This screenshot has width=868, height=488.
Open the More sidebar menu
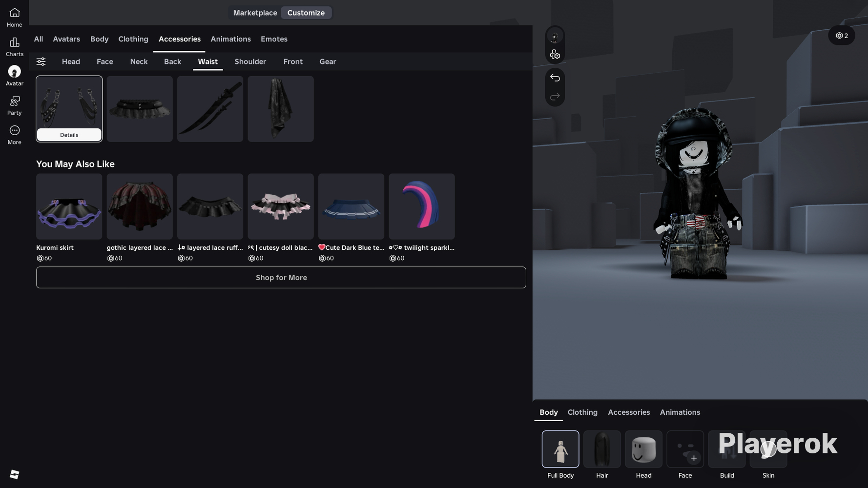point(14,135)
